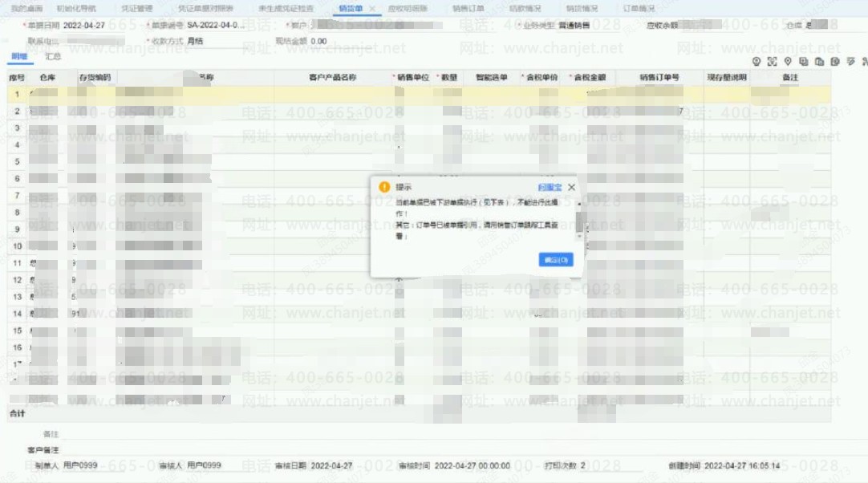Click the 打印次数 value 2
The height and width of the screenshot is (483, 868).
pos(582,465)
